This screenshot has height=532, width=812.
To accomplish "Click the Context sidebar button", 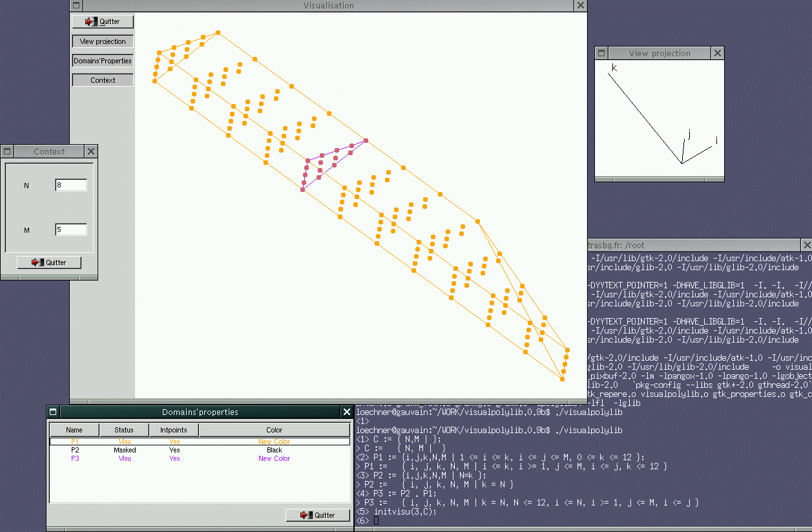I will (x=103, y=80).
